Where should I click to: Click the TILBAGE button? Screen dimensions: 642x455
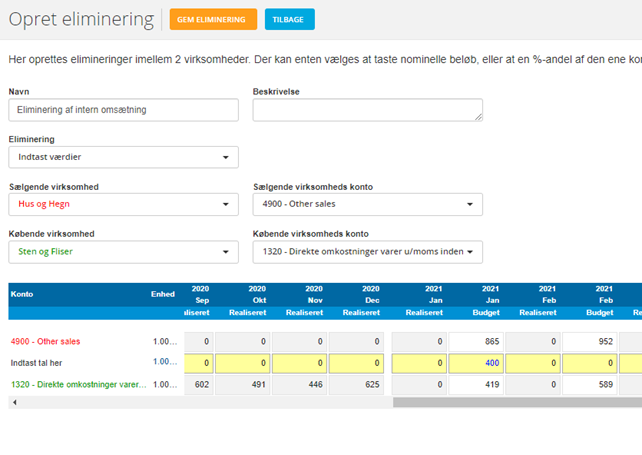(290, 19)
